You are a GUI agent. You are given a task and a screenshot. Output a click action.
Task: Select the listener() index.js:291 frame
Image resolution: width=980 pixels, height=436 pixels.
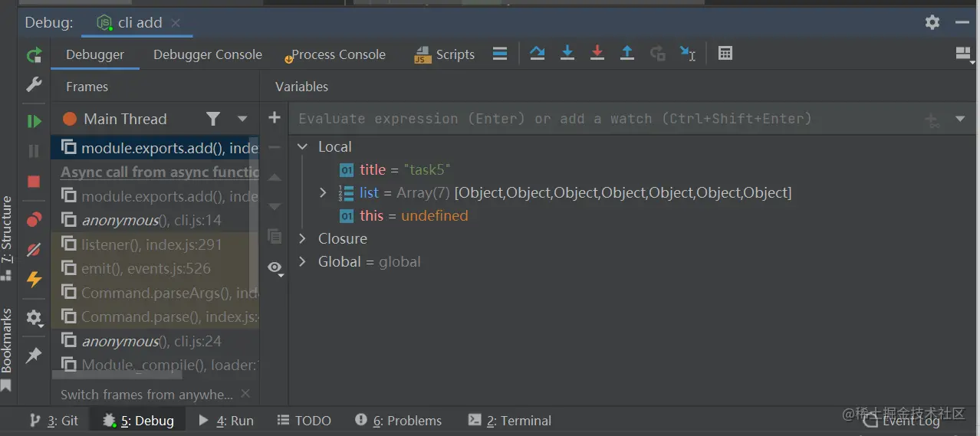[x=155, y=244]
